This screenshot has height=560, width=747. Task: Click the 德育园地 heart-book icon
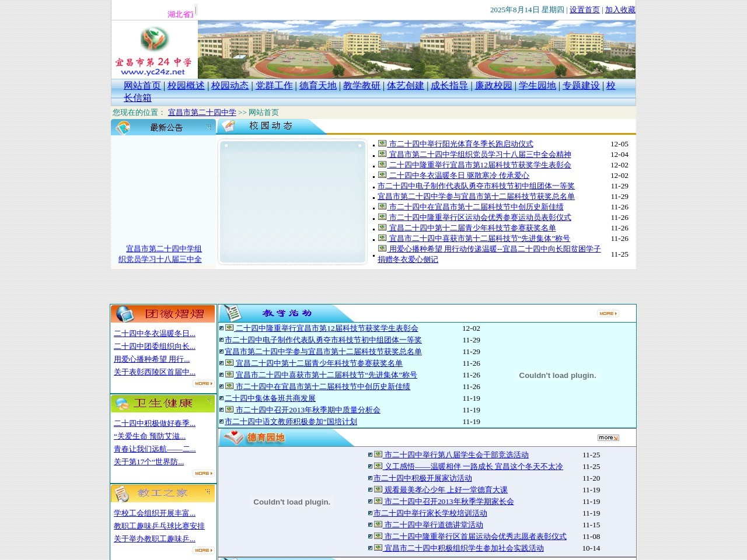[x=233, y=437]
